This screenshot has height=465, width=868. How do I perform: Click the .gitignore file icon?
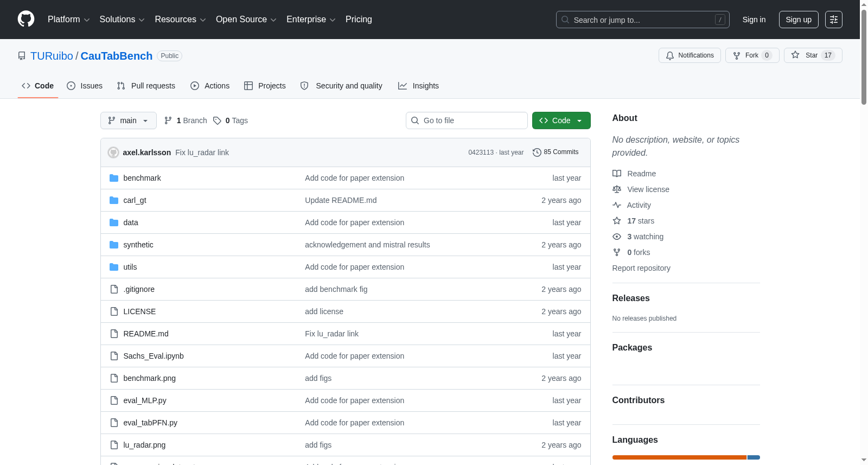(114, 289)
